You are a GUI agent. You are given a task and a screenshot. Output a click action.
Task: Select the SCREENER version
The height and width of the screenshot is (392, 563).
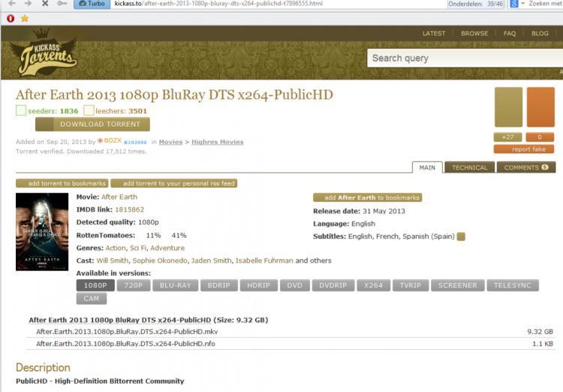[x=458, y=285]
